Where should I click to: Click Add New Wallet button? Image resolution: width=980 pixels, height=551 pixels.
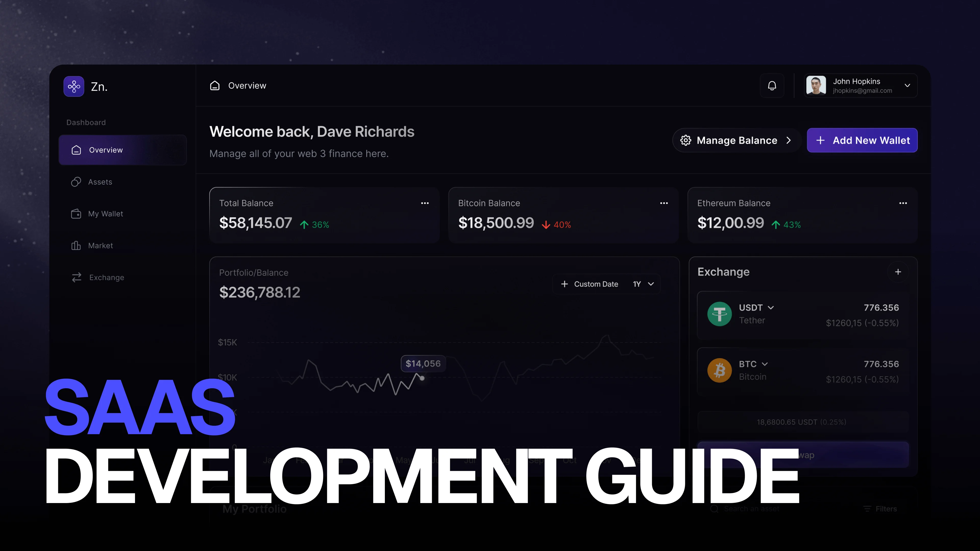862,140
